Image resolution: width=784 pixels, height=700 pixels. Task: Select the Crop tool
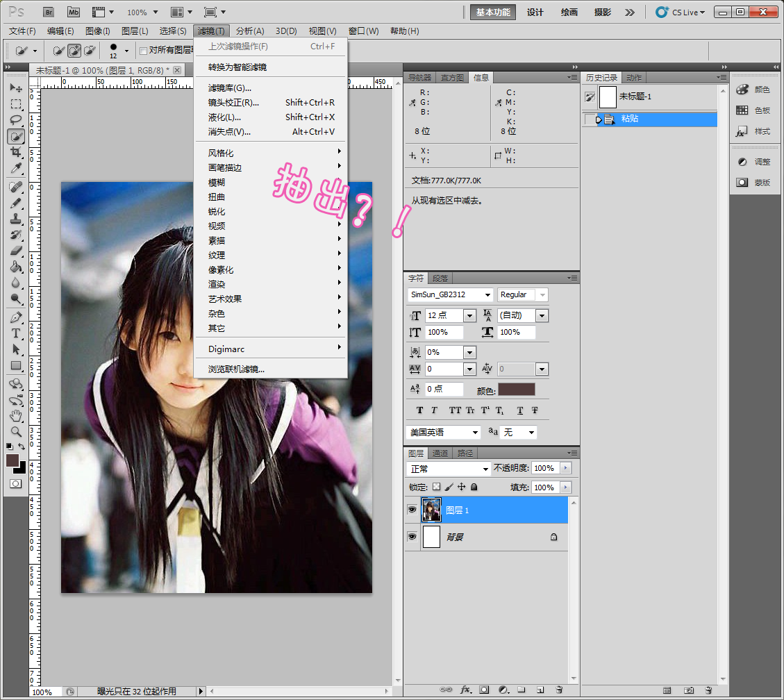(x=16, y=152)
